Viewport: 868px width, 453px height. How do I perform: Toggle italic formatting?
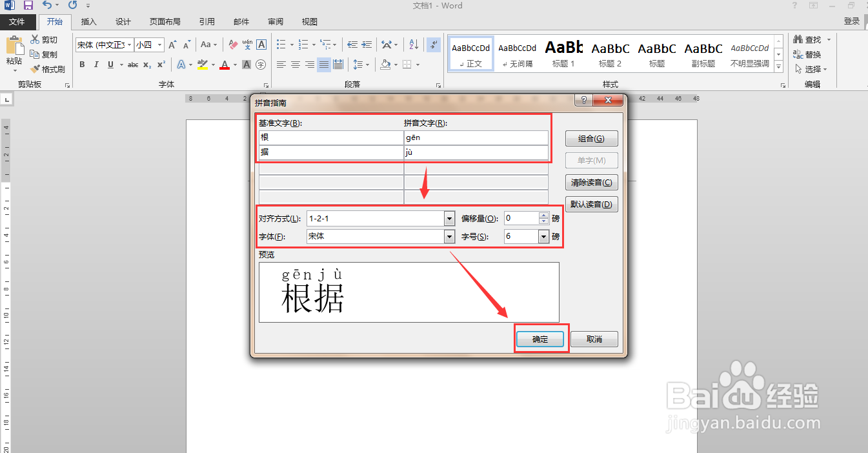(96, 65)
